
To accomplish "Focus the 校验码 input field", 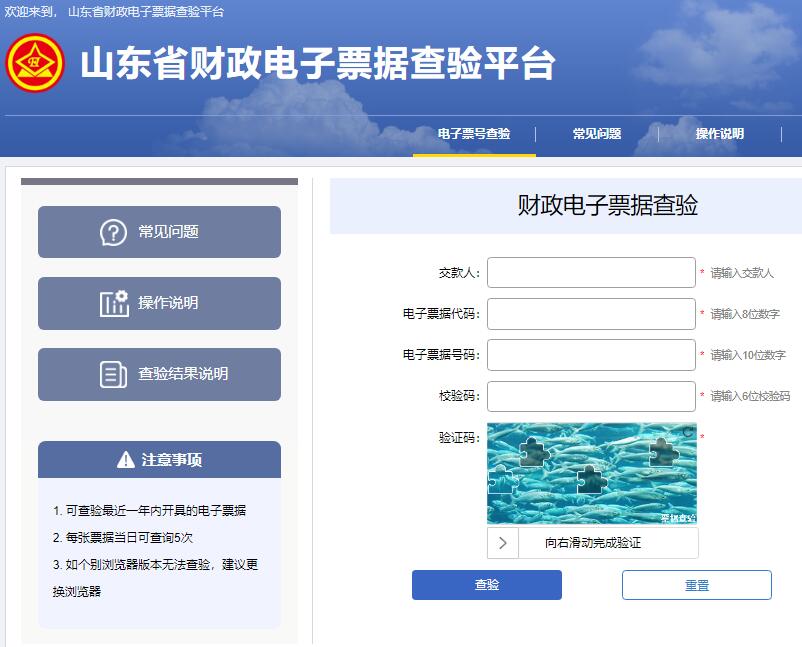I will [x=591, y=396].
